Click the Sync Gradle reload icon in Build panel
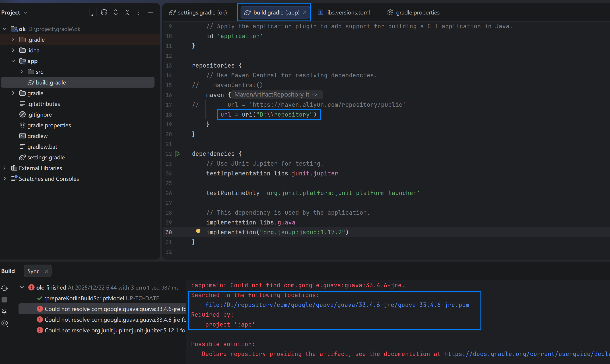The image size is (610, 364). pos(4,288)
